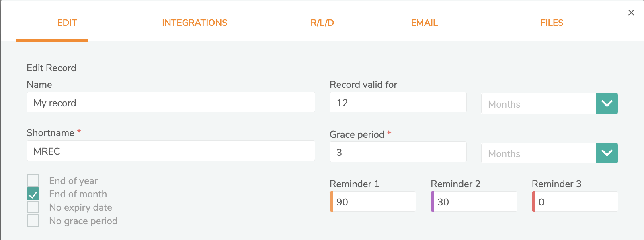Image resolution: width=644 pixels, height=240 pixels.
Task: Select the Edit tab
Action: (67, 23)
